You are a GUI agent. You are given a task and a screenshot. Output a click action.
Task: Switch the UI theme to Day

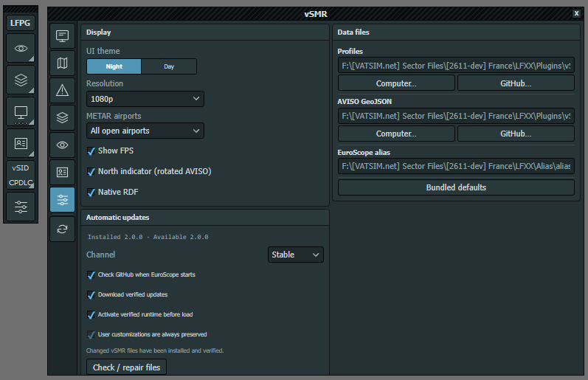169,66
